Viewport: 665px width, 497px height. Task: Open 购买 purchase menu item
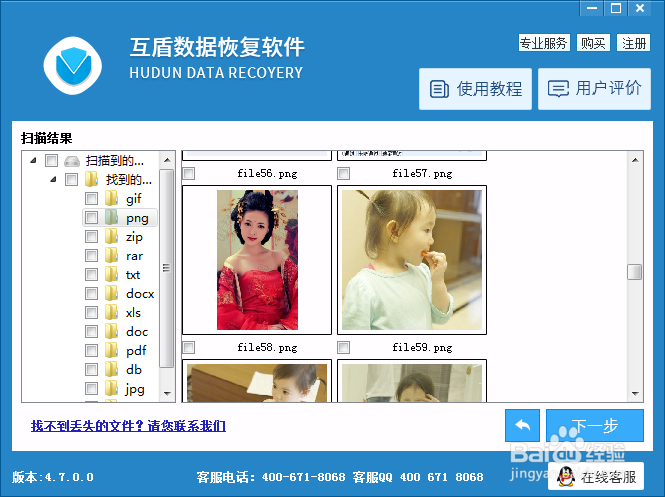click(x=593, y=43)
